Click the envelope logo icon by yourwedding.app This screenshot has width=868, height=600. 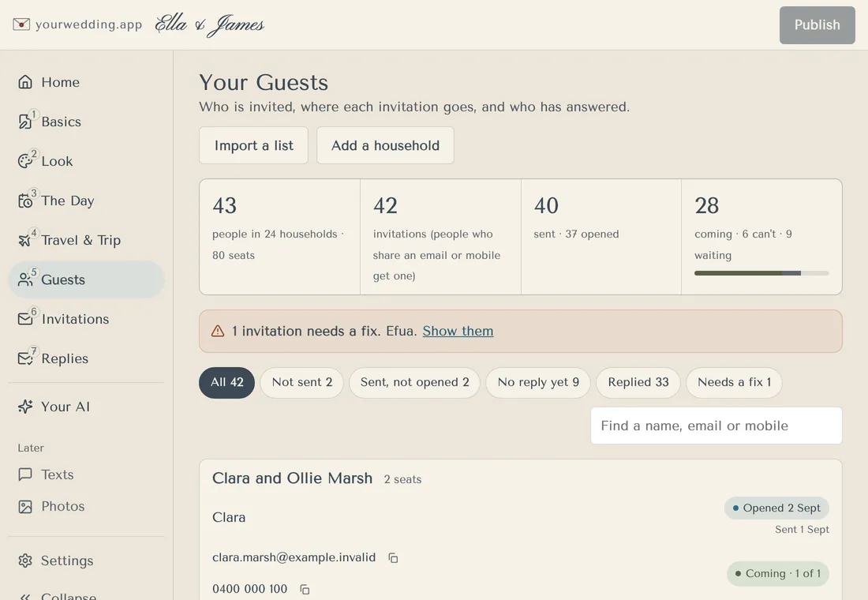[21, 24]
